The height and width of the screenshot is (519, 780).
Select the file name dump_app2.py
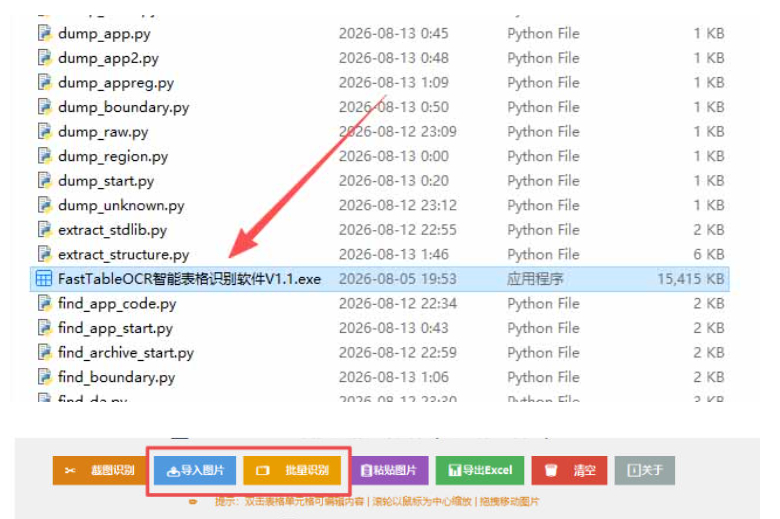point(108,58)
